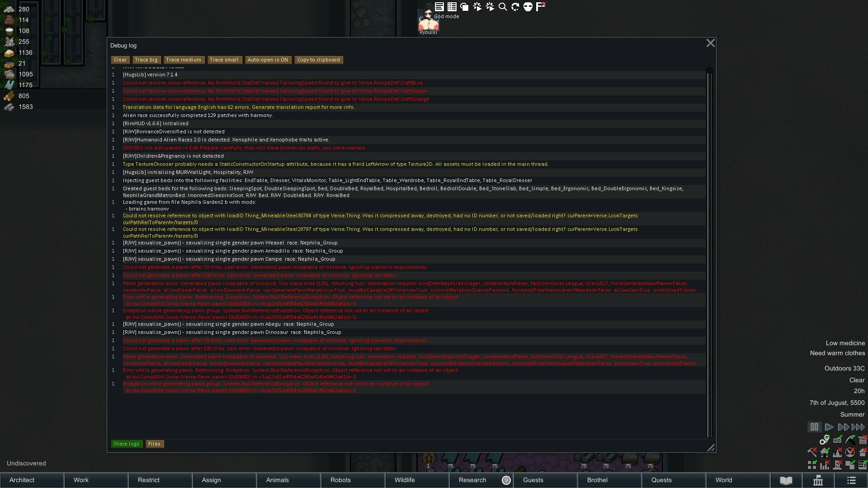Select the translation data 62 errors warning
Viewport: 868px width, 488px height.
[408, 107]
